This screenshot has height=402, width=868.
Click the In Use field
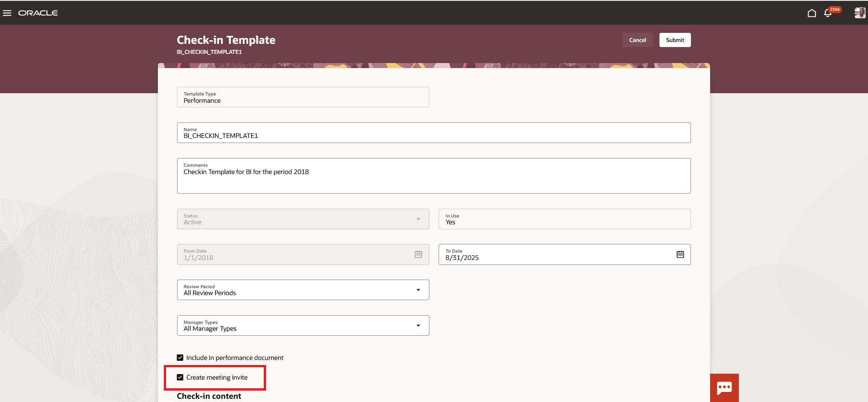point(565,219)
